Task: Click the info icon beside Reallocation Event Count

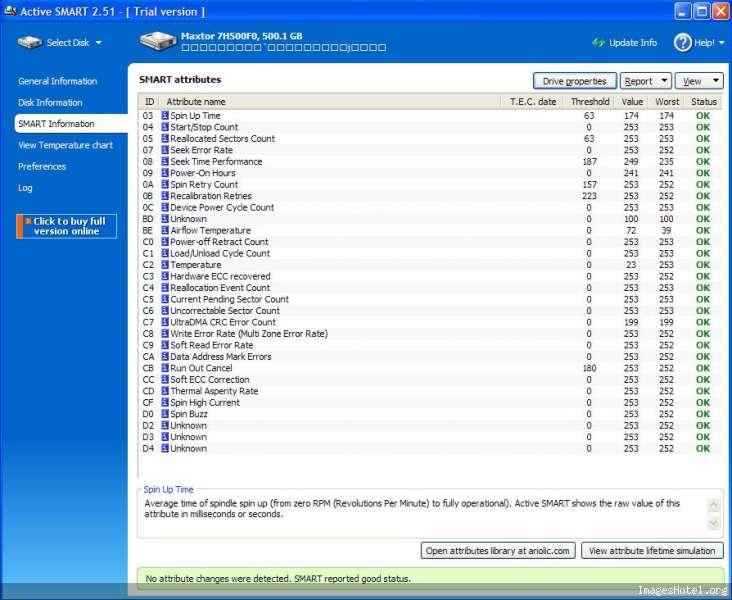Action: tap(165, 288)
